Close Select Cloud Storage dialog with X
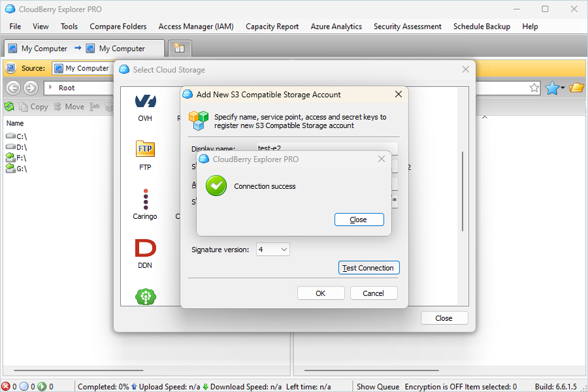 [466, 69]
